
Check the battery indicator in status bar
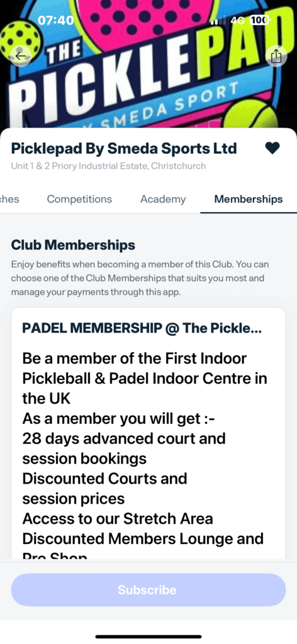tap(260, 20)
